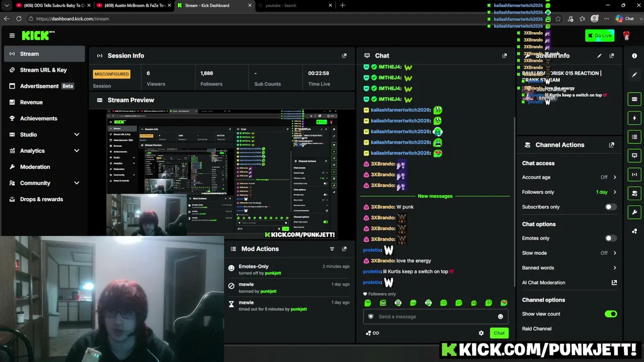
Task: Open user punkjett from Emotes-Only mod action
Action: tap(273, 273)
